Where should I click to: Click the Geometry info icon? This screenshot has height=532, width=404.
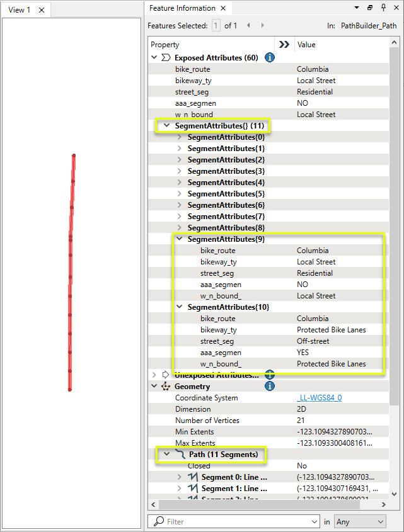click(269, 386)
